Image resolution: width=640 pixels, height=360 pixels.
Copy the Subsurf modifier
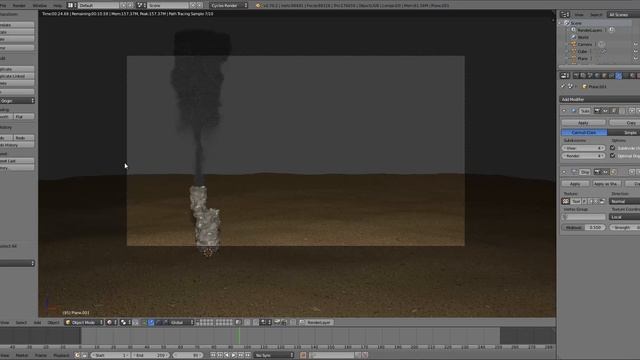[x=624, y=122]
